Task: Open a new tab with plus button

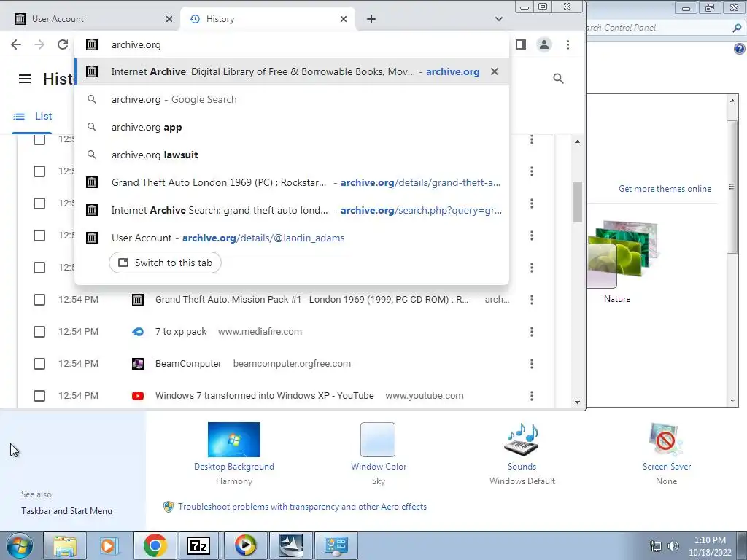Action: (371, 19)
